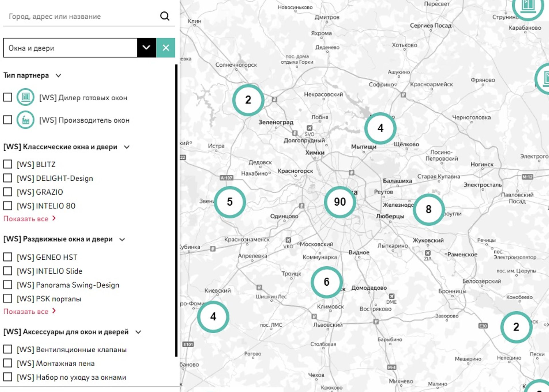
Task: Click the window manufacturer factory icon
Action: 25,120
